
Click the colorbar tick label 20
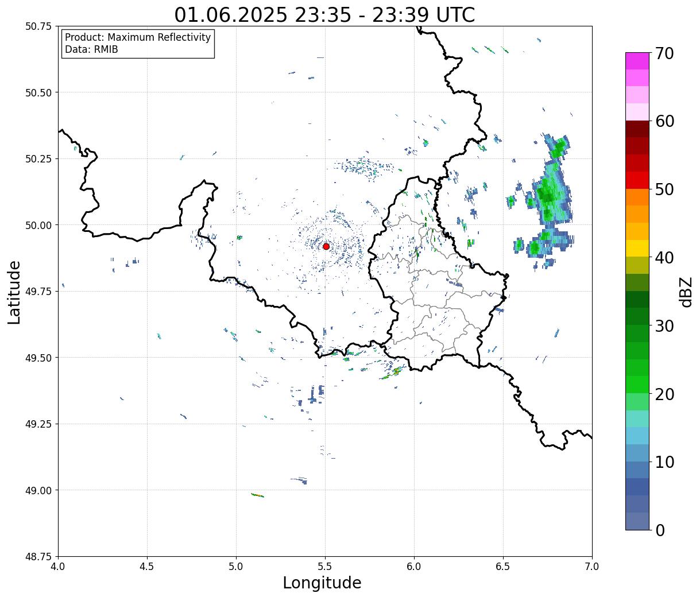pos(664,394)
